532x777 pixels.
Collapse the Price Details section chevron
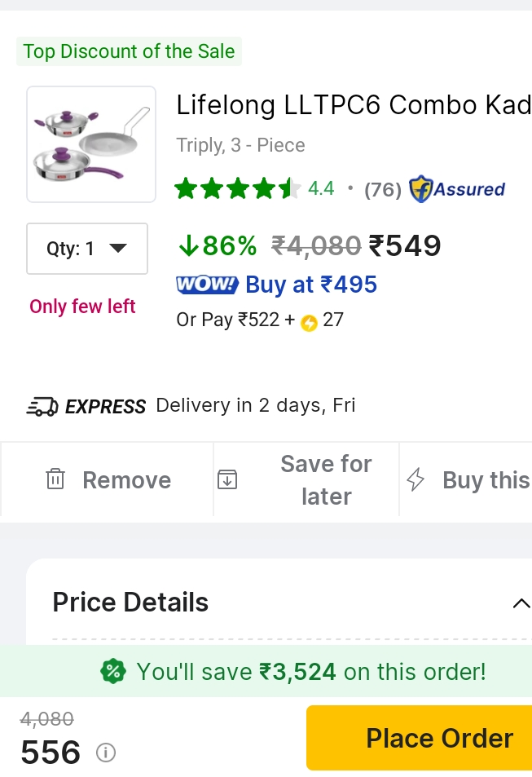click(521, 603)
